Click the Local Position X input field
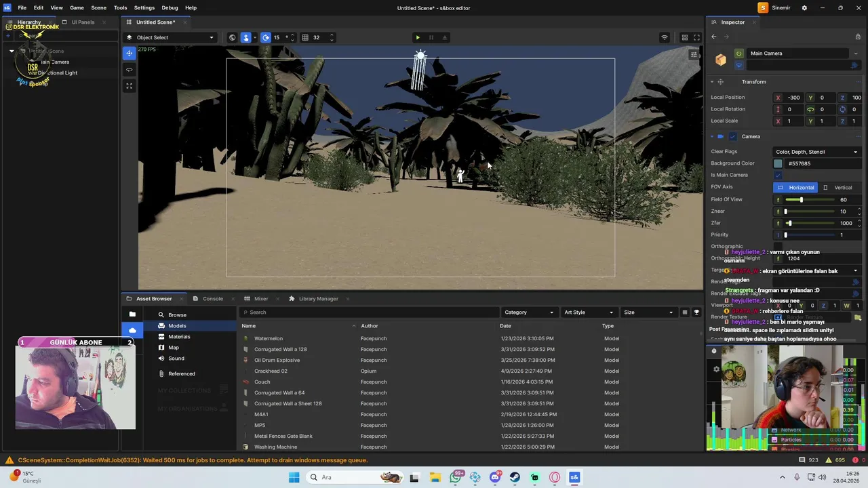This screenshot has width=868, height=488. coord(794,98)
